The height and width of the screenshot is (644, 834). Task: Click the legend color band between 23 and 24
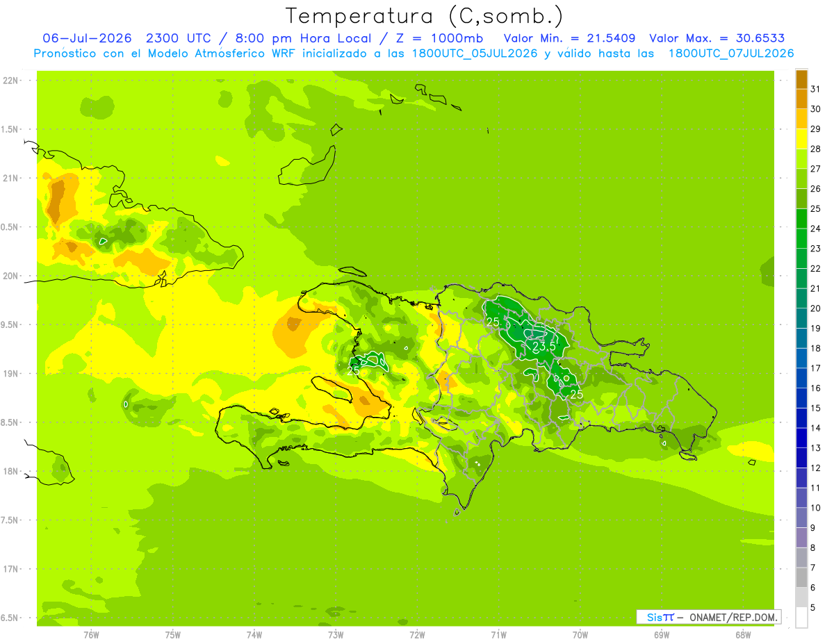[x=801, y=238]
